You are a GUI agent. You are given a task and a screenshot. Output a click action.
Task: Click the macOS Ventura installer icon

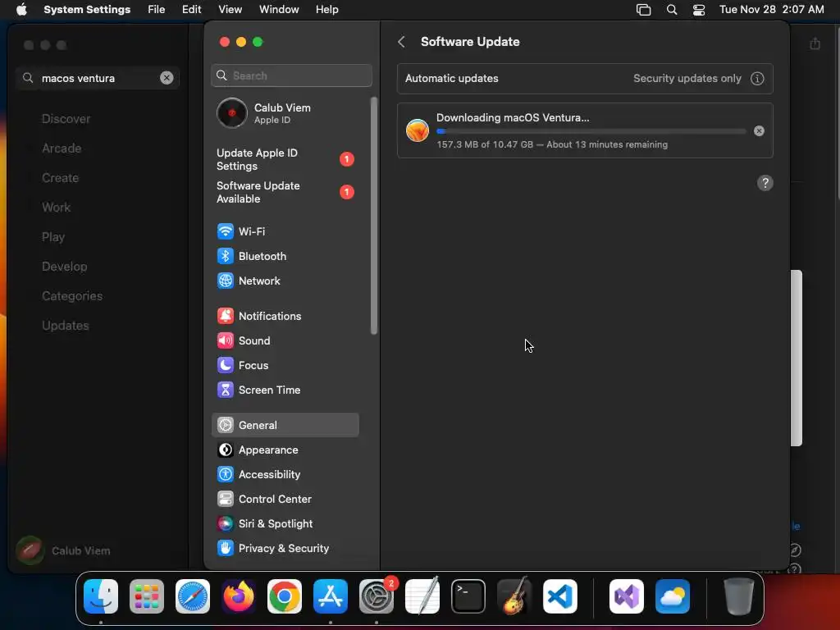point(418,130)
